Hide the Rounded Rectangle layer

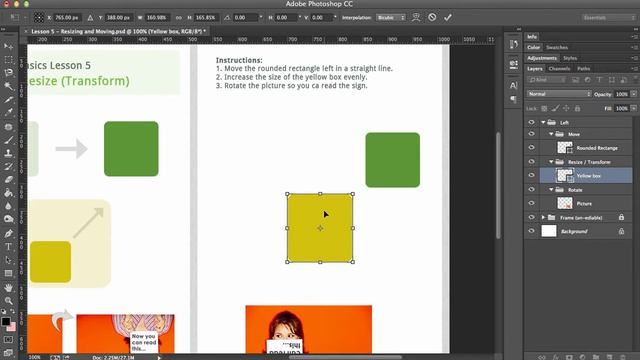pyautogui.click(x=531, y=148)
